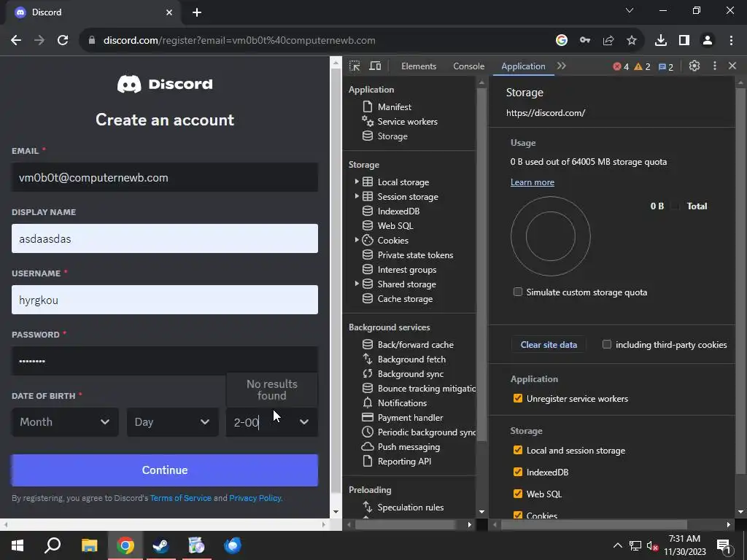747x560 pixels.
Task: Click the Username input field
Action: coord(165,300)
